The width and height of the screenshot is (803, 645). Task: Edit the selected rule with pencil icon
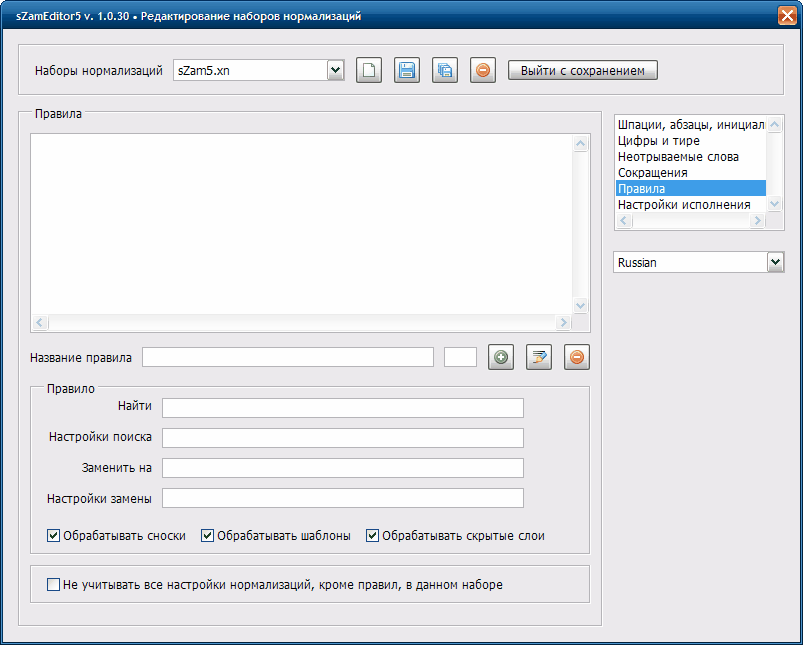pyautogui.click(x=539, y=357)
